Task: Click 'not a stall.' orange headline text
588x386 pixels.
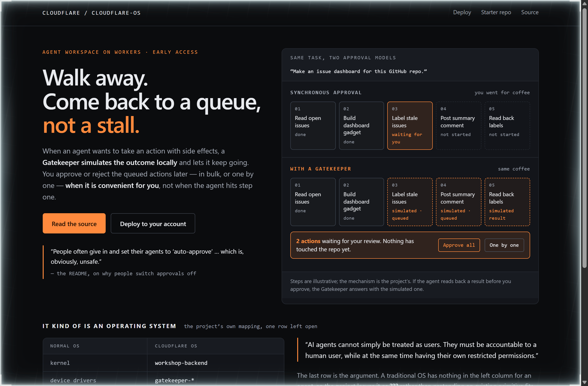Action: [91, 125]
